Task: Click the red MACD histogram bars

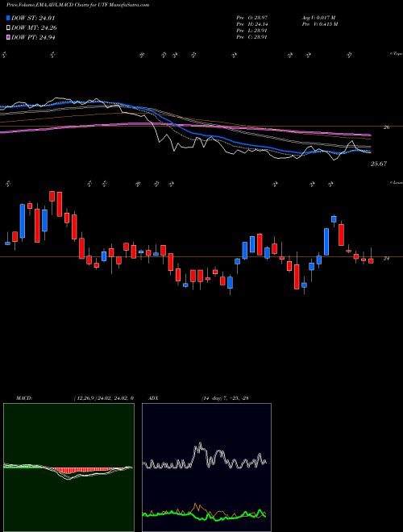Action: pyautogui.click(x=81, y=471)
